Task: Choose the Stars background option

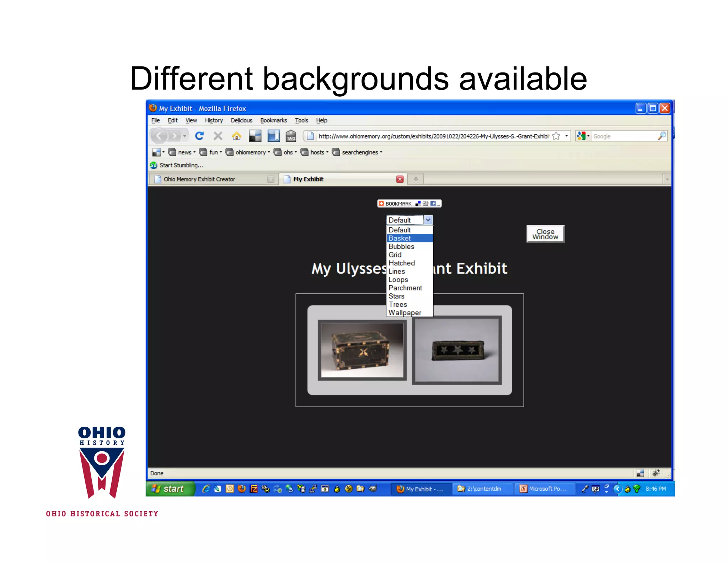Action: coord(409,296)
